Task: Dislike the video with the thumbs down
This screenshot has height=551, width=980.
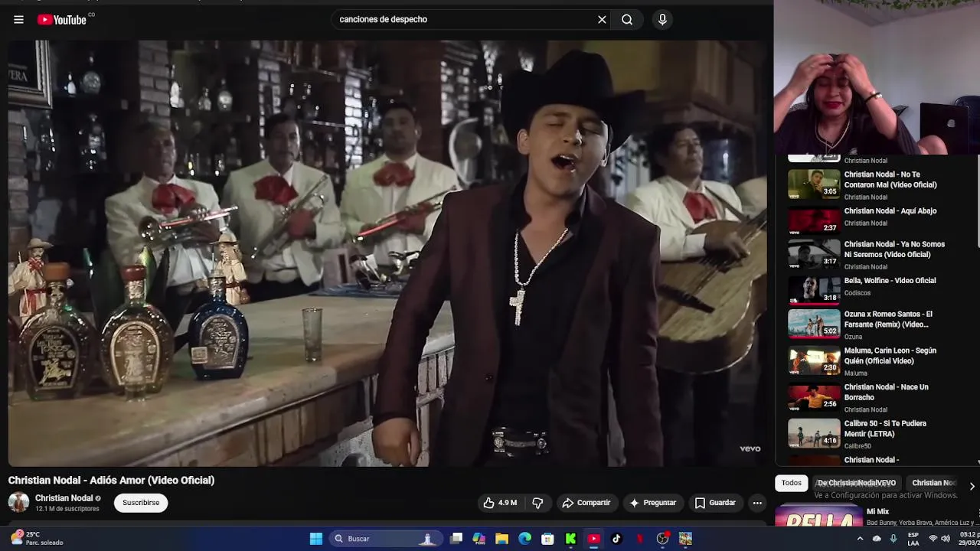Action: pos(537,503)
